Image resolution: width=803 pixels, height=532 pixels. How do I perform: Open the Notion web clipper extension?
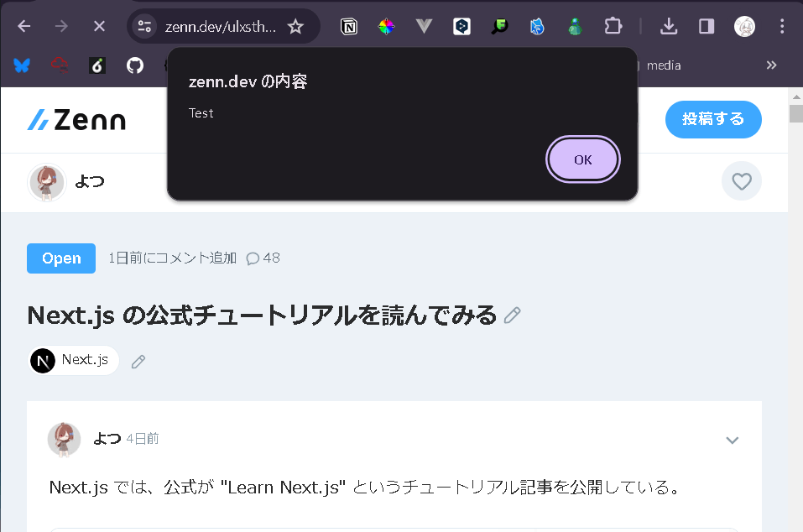349,26
